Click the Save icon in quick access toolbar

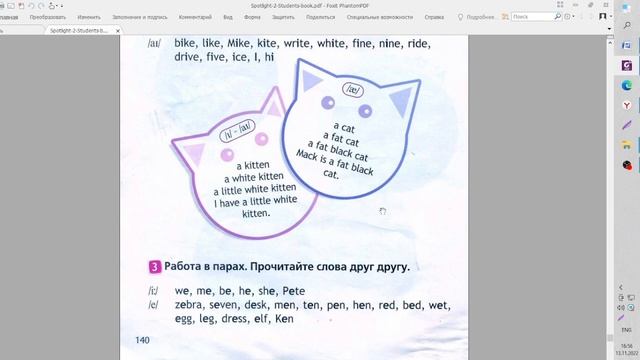(x=21, y=6)
